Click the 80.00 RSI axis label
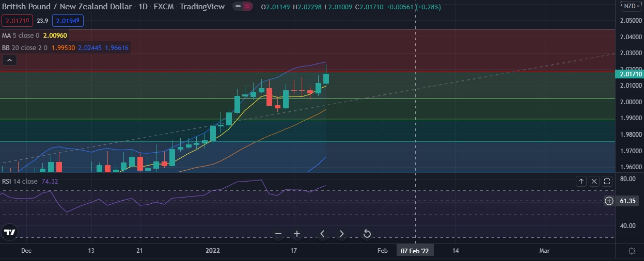 pyautogui.click(x=628, y=178)
